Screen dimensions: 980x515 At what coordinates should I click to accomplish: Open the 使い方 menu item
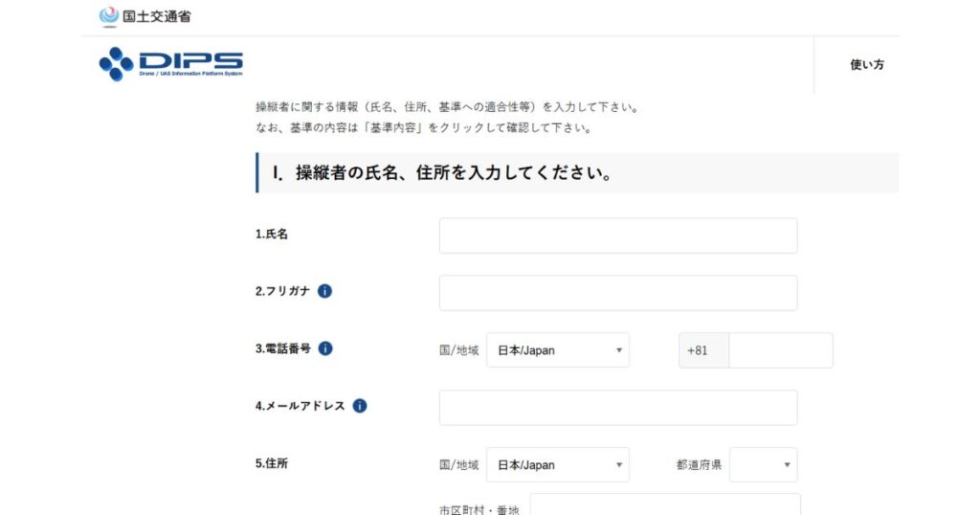point(866,65)
